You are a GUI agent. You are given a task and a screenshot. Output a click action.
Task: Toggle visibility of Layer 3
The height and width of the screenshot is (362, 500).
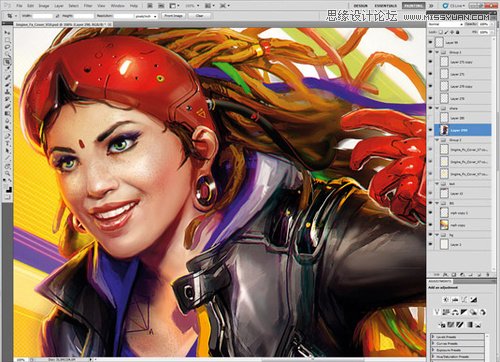(x=431, y=244)
